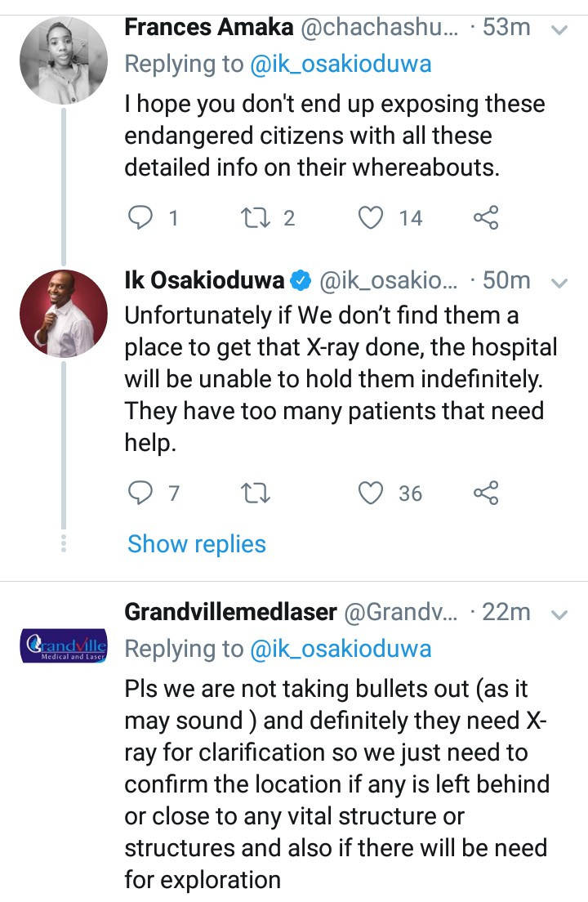Click the Show replies link
The height and width of the screenshot is (902, 588).
tap(197, 544)
